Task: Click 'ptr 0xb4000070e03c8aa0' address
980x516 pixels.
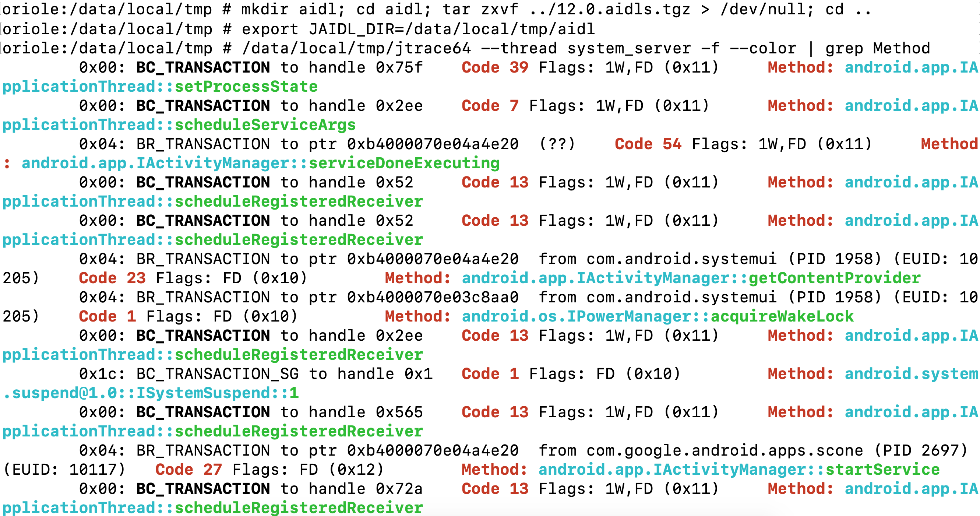Action: [x=413, y=297]
